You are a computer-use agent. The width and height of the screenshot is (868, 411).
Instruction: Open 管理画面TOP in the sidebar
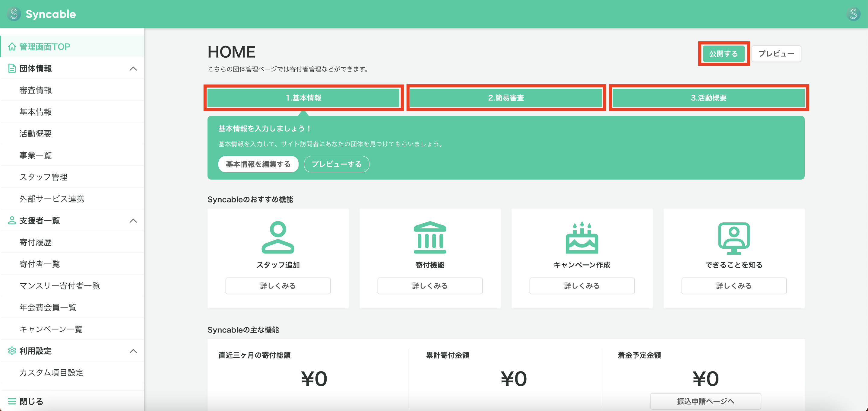(72, 46)
